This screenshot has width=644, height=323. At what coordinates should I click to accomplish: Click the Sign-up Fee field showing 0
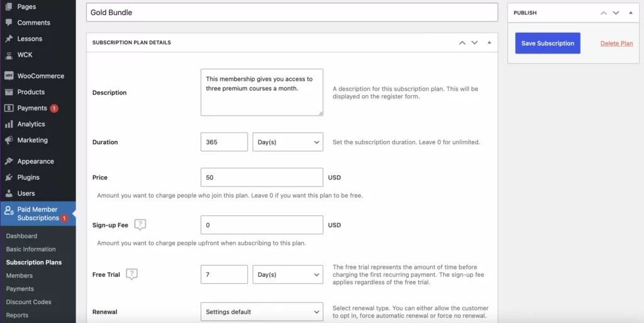pos(262,225)
